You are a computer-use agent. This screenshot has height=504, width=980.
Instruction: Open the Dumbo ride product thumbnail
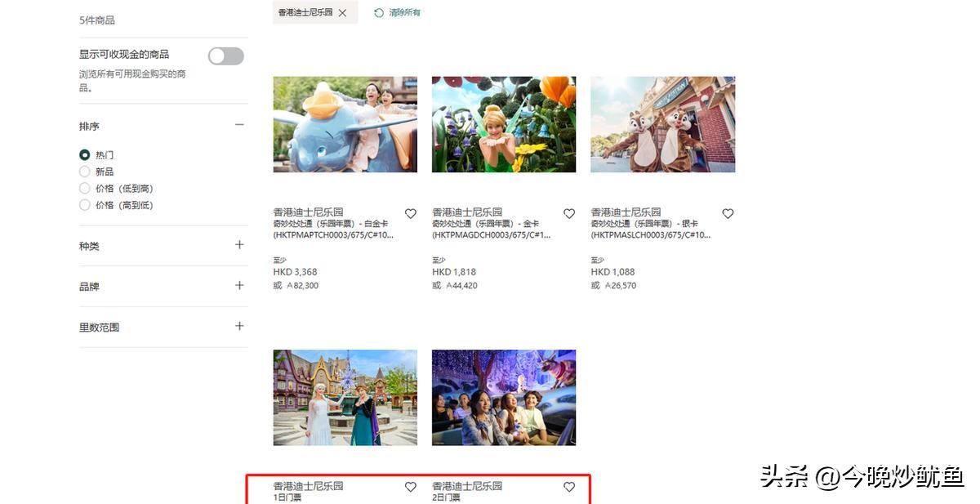(x=345, y=125)
